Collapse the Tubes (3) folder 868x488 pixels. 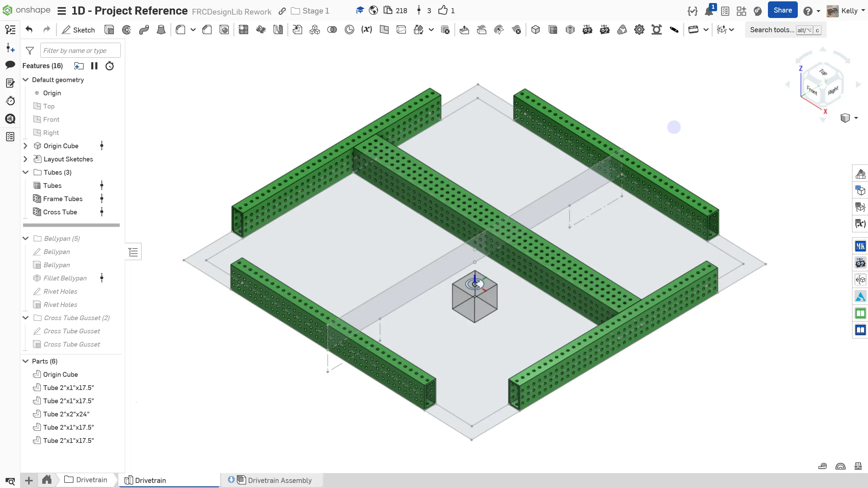click(25, 172)
